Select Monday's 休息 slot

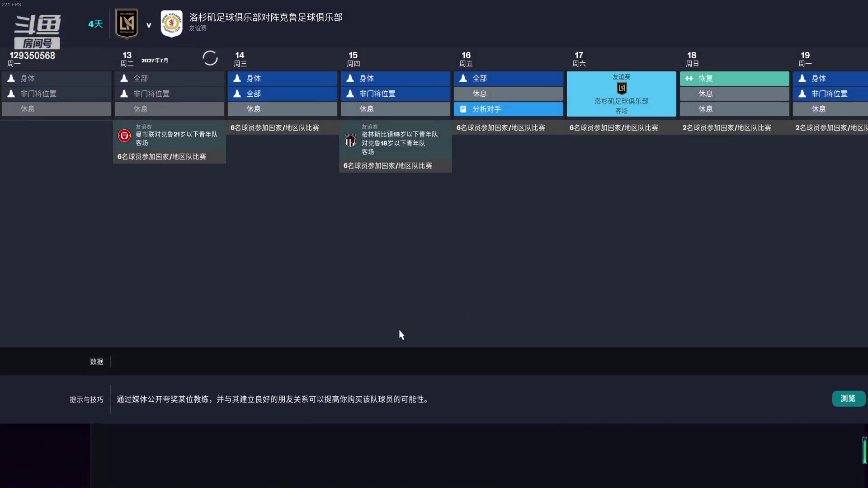pyautogui.click(x=57, y=109)
